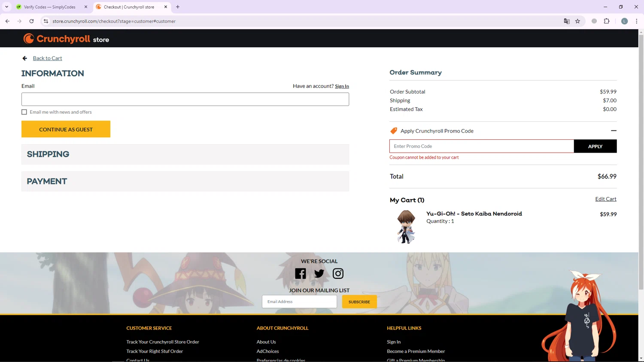Close the Checkout Crunchyroll store tab
The height and width of the screenshot is (362, 644).
166,7
